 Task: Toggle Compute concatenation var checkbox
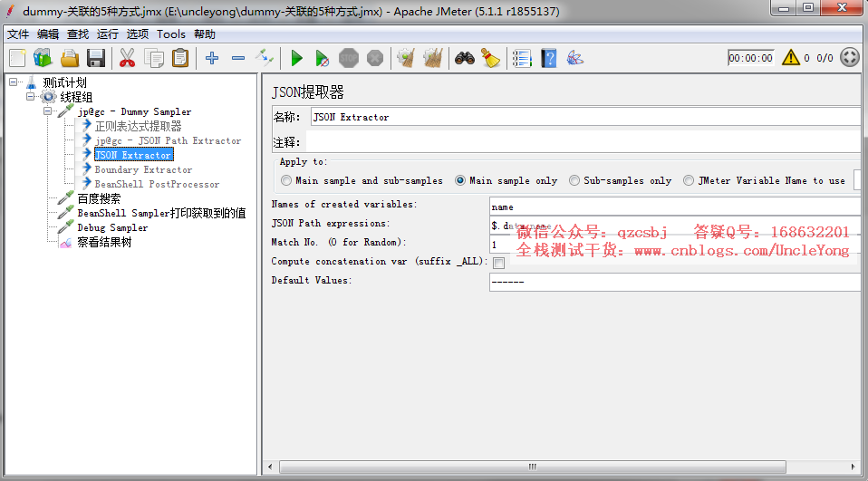pyautogui.click(x=498, y=263)
